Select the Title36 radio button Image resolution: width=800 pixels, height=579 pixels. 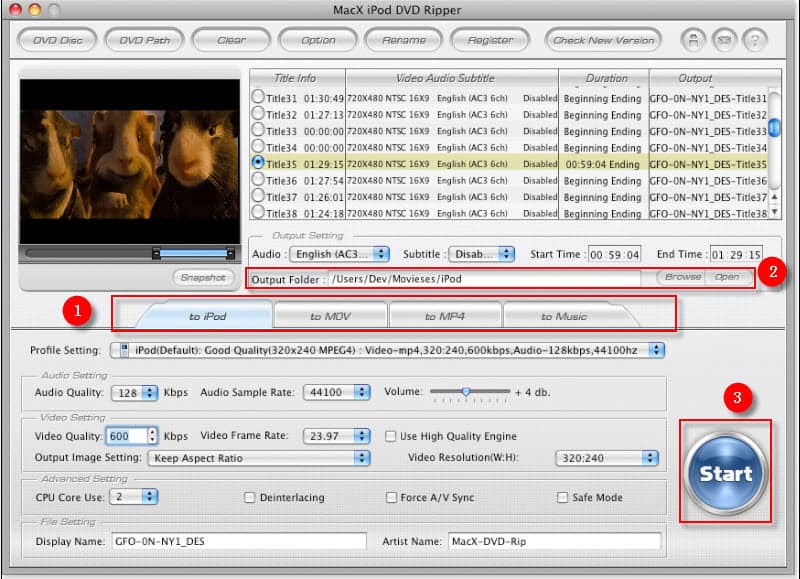coord(258,180)
